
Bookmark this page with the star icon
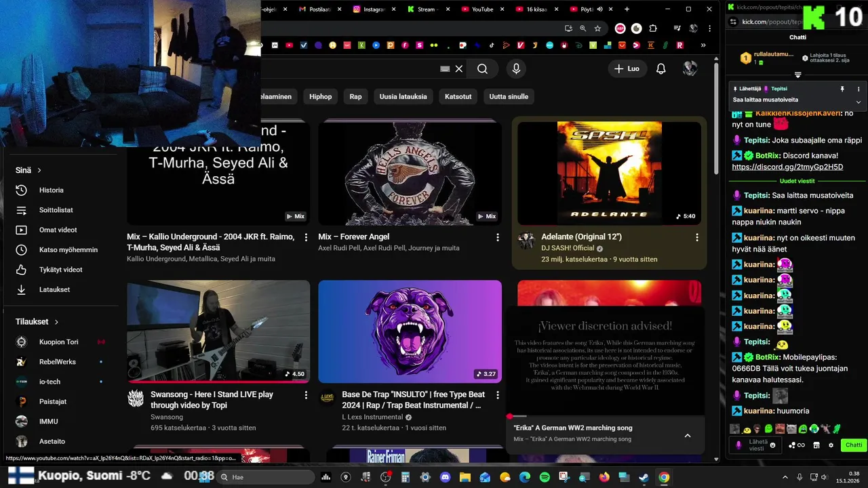point(597,28)
